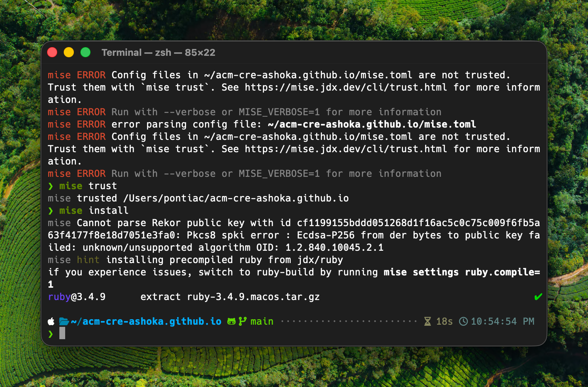Click the prompt arrow before 'mise trust'

coord(51,186)
